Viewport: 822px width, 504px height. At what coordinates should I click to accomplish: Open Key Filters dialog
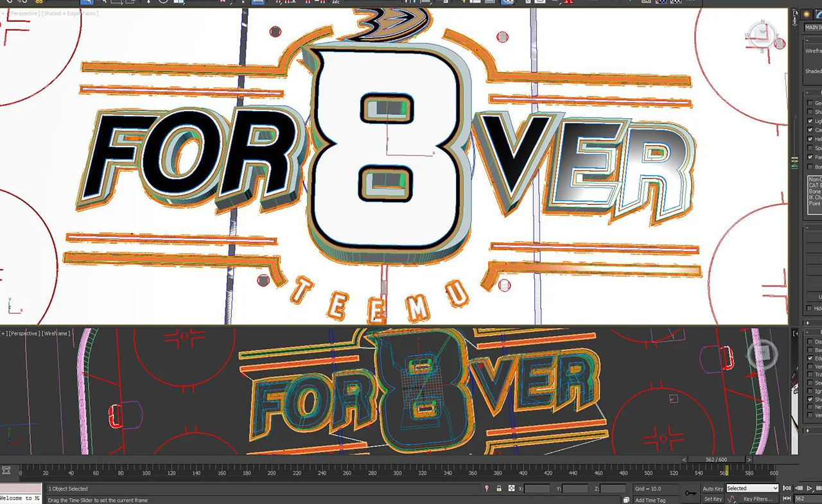[x=758, y=499]
